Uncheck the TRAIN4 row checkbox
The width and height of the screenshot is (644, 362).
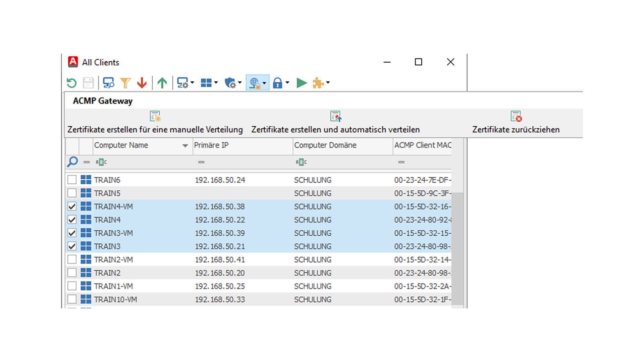coord(72,220)
